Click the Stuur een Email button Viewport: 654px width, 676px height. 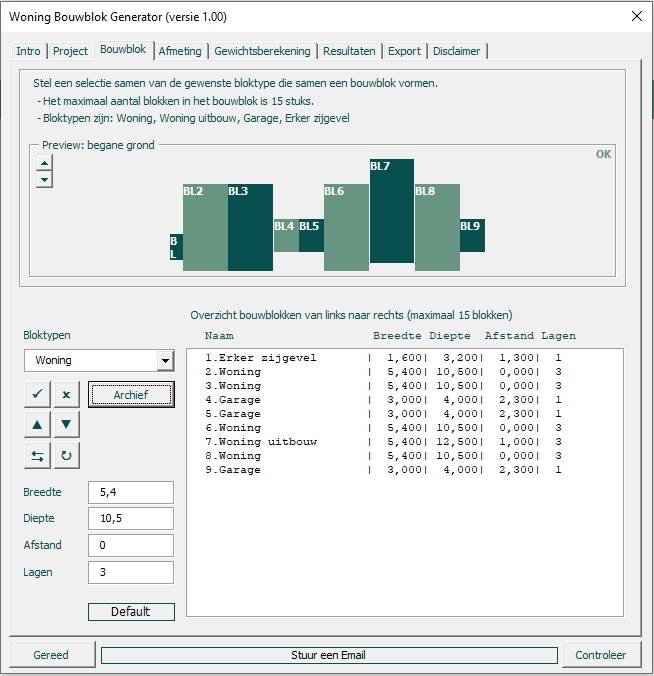[329, 655]
